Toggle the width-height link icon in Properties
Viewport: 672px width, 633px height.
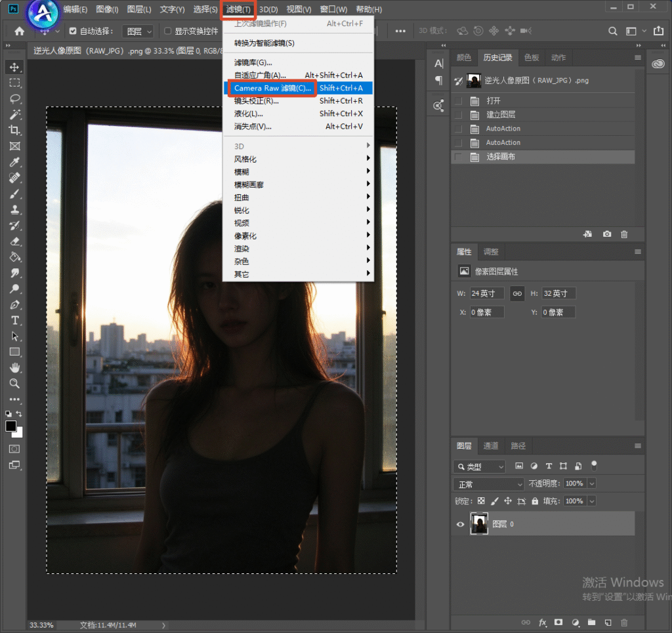517,294
